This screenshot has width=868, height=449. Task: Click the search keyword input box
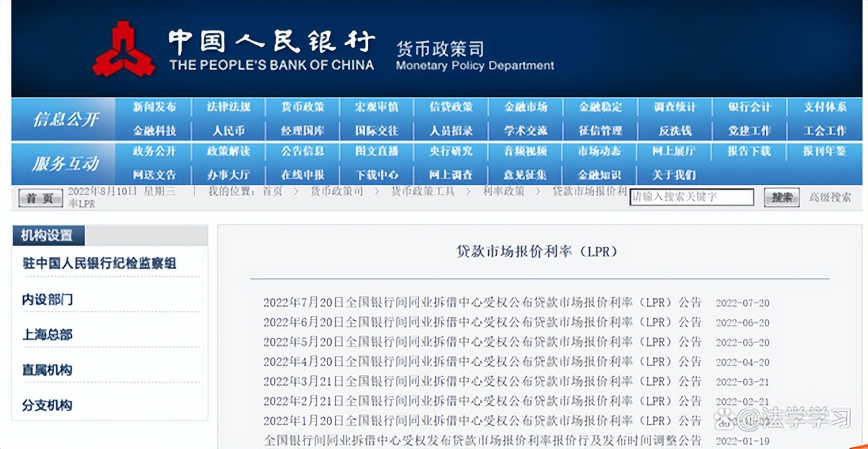[691, 197]
